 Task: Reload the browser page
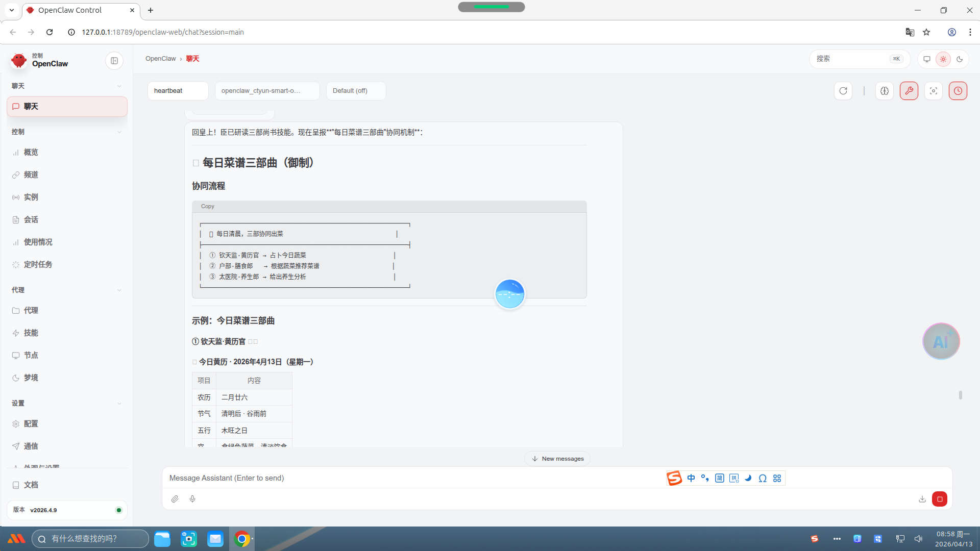(50, 32)
